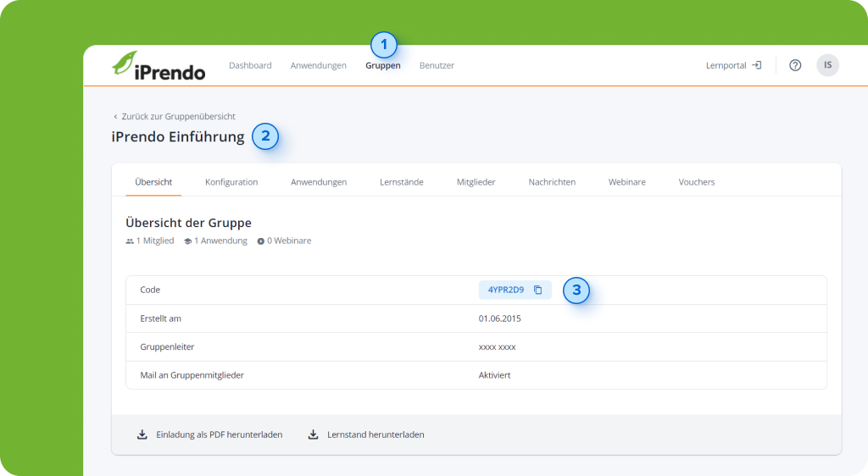The image size is (868, 476).
Task: Show the Mitglieder tab
Action: [x=476, y=182]
